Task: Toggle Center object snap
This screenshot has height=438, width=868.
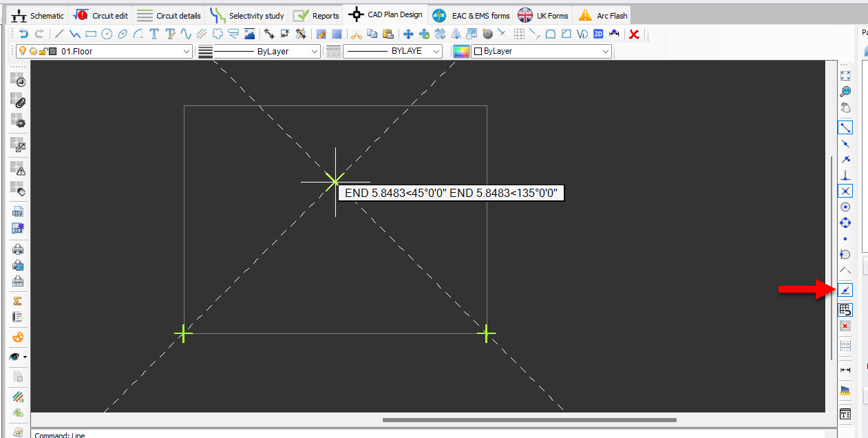Action: pos(846,207)
